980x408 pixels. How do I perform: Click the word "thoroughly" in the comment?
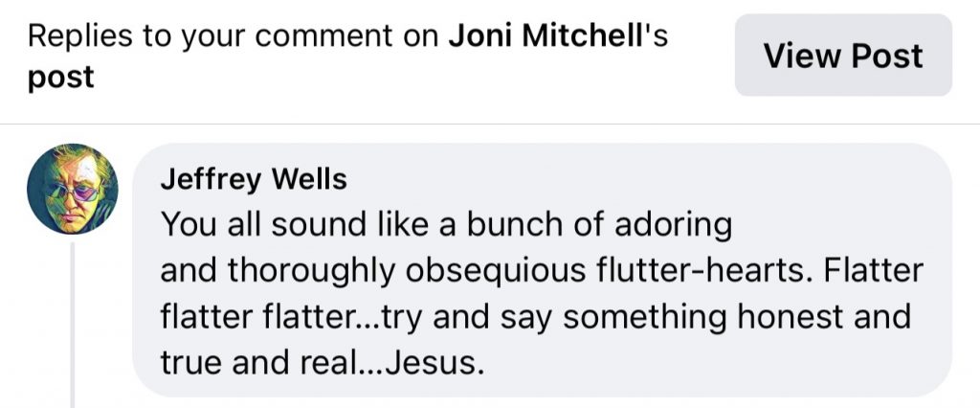307,271
